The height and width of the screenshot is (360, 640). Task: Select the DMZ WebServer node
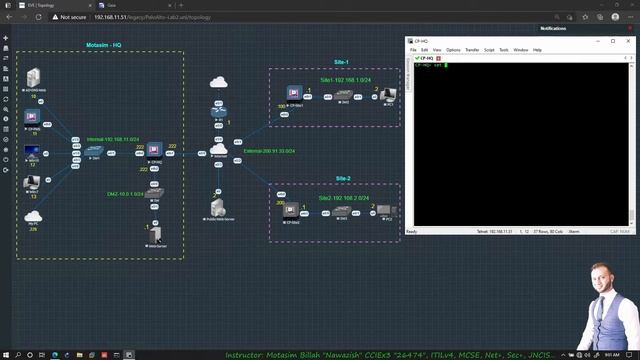click(155, 235)
